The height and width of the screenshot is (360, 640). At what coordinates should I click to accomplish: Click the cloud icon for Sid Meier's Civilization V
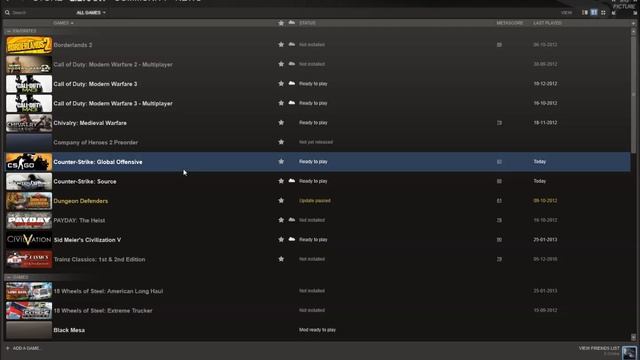click(x=291, y=239)
